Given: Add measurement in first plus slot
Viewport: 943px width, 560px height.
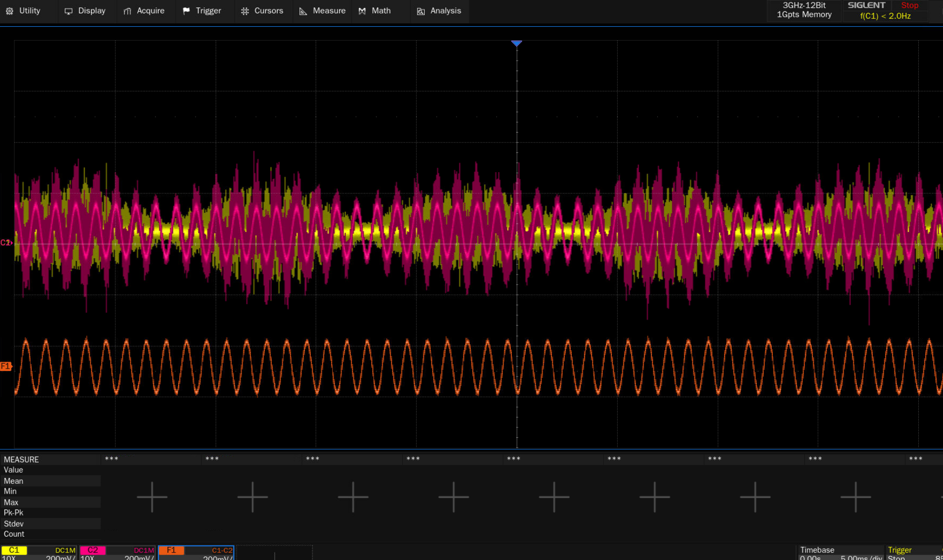Looking at the screenshot, I should pos(152,497).
